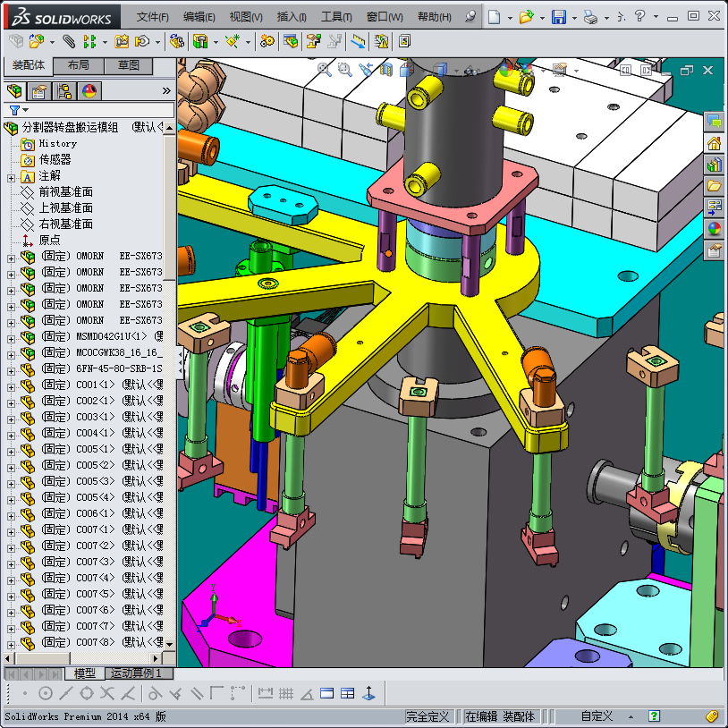Click the status bar help question mark button

[654, 716]
